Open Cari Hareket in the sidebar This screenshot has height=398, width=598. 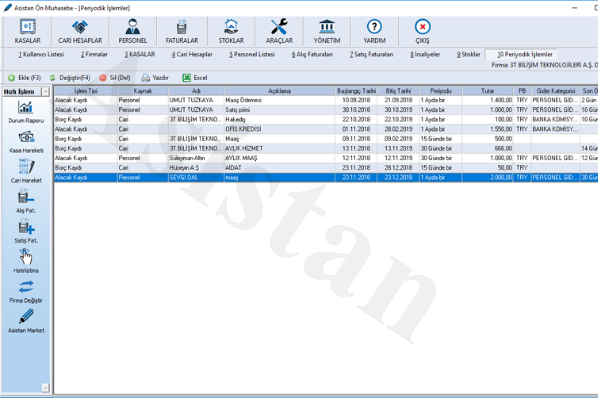[26, 172]
